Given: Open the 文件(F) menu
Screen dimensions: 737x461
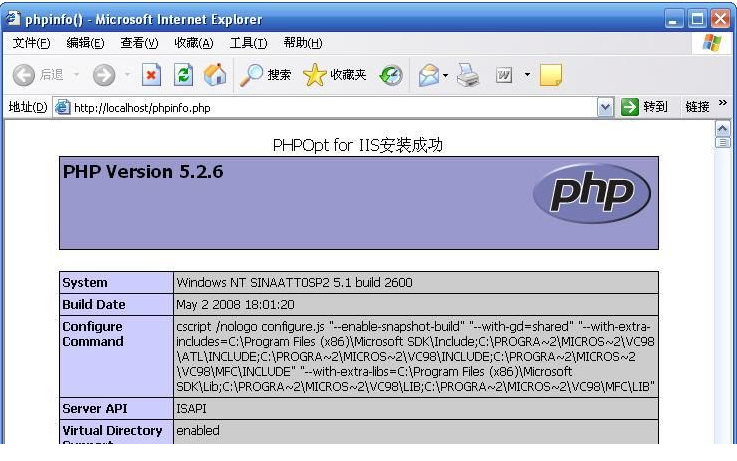Looking at the screenshot, I should 31,43.
